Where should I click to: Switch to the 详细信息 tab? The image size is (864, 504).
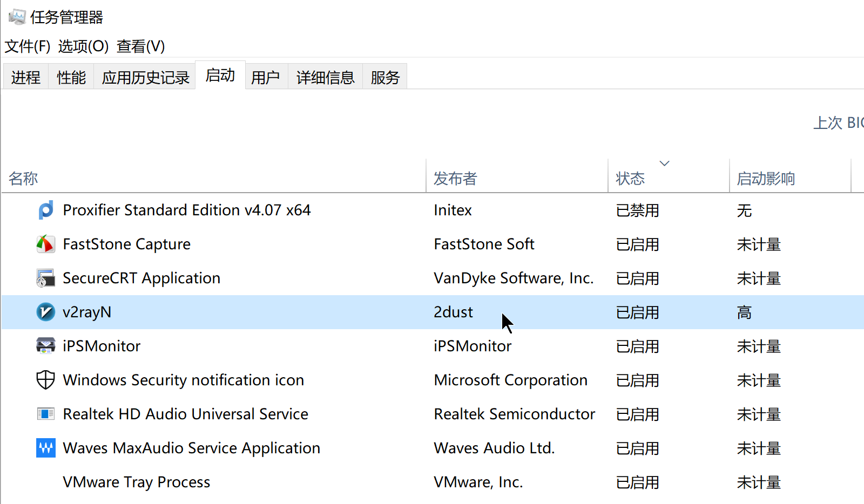pyautogui.click(x=326, y=77)
